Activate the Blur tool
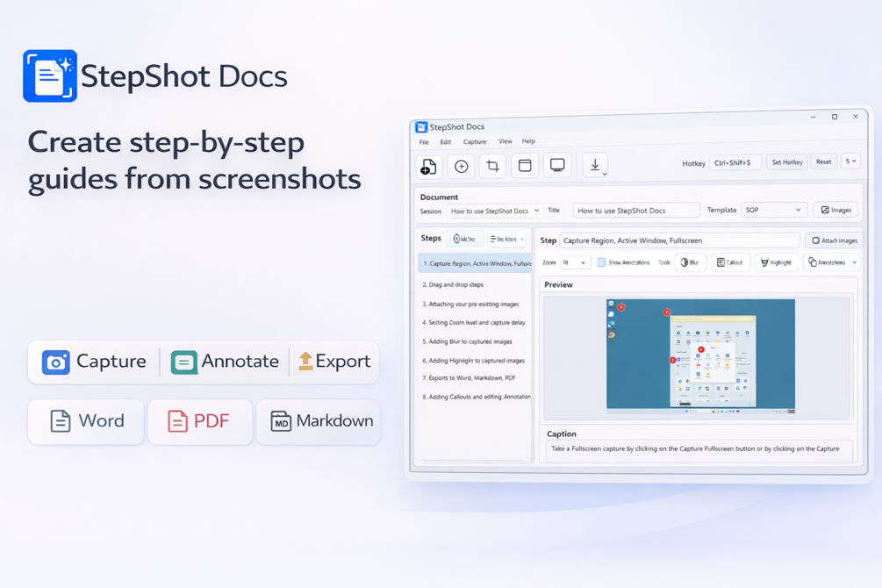The height and width of the screenshot is (588, 882). point(690,262)
